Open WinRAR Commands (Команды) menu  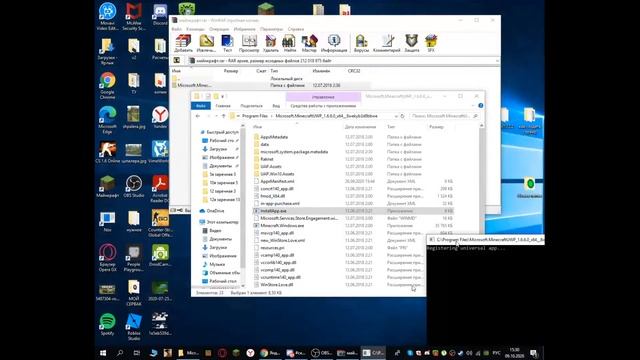coord(195,29)
